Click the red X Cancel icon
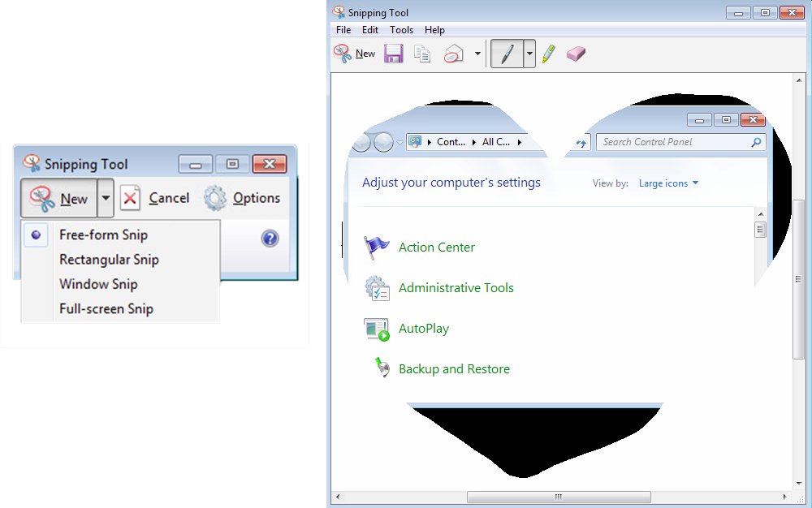Image resolution: width=812 pixels, height=508 pixels. pos(130,198)
